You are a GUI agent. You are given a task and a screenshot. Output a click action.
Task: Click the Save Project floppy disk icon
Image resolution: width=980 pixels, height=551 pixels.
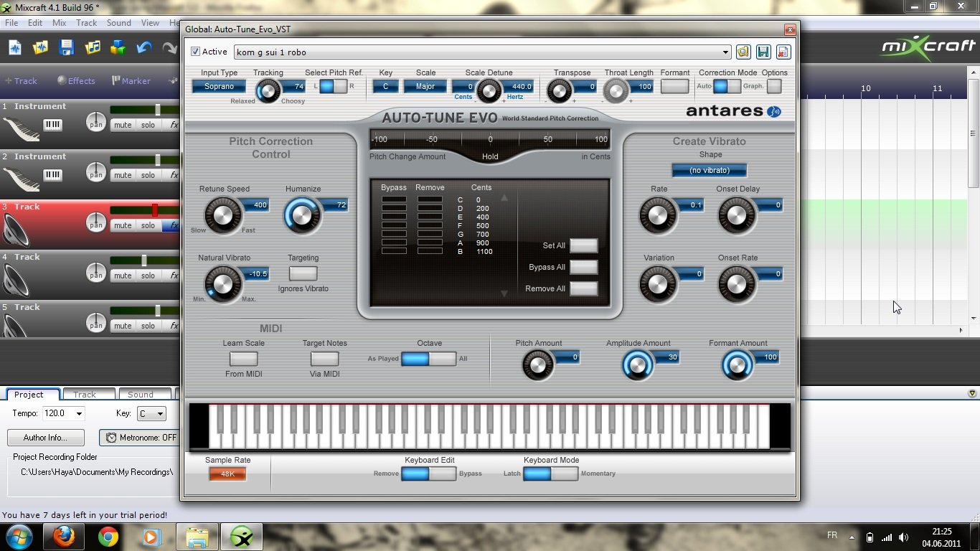pos(67,48)
